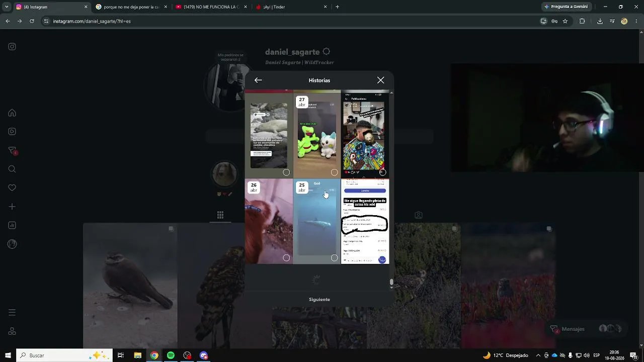Open the Windows Start menu

pos(8,355)
